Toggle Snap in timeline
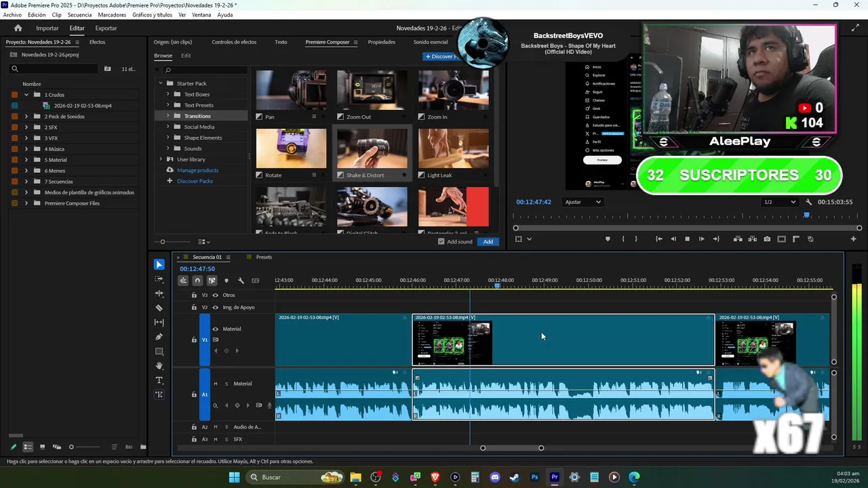The image size is (868, 488). [197, 281]
